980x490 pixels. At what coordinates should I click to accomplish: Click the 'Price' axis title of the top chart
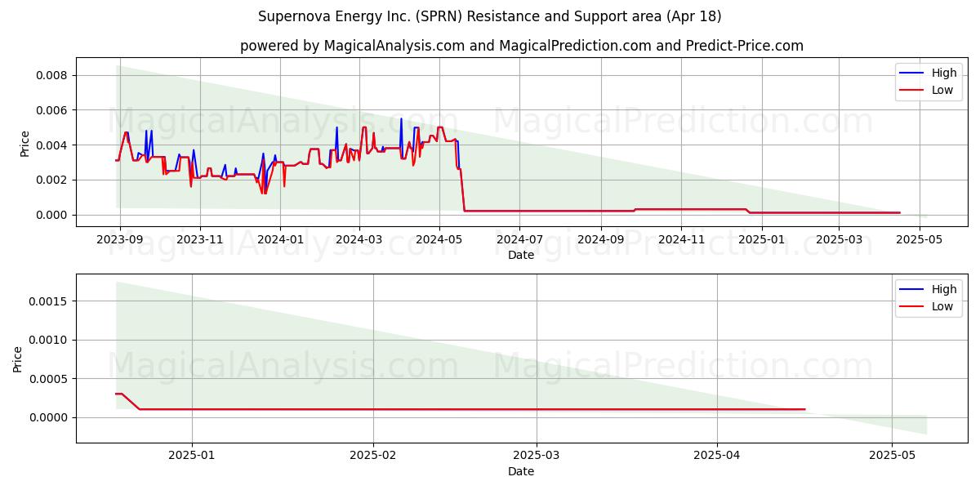pos(24,143)
